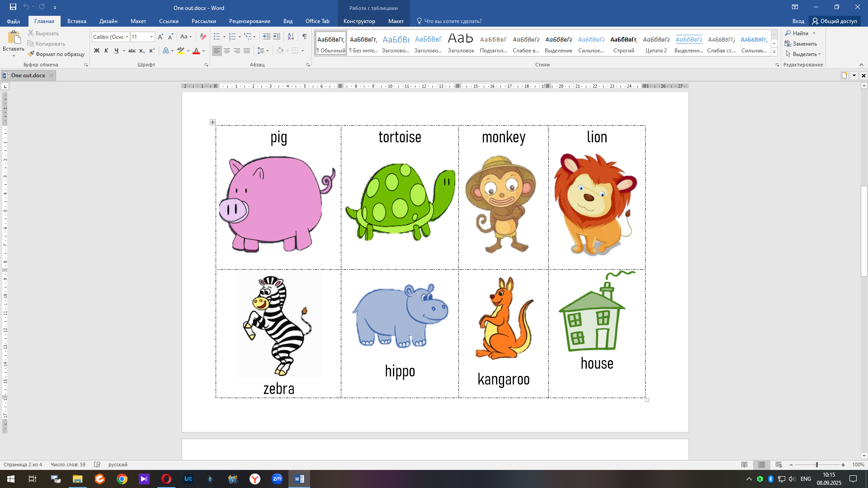Screen dimensions: 868x488
Task: Open the font name dropdown
Action: (127, 37)
